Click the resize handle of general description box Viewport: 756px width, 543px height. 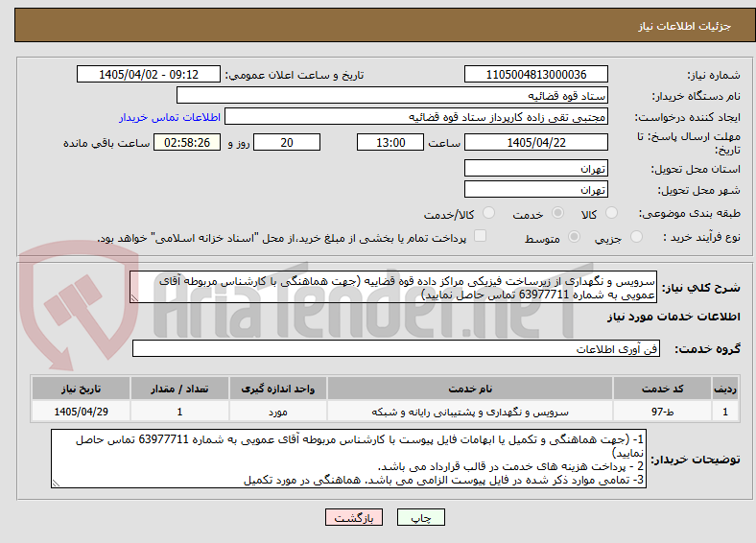pyautogui.click(x=134, y=298)
